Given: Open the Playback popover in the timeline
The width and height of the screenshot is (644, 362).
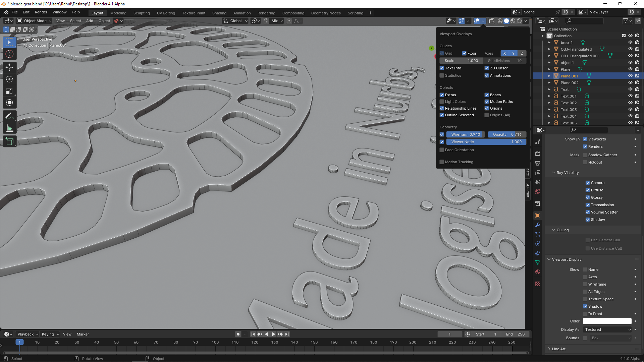Looking at the screenshot, I should pos(28,334).
